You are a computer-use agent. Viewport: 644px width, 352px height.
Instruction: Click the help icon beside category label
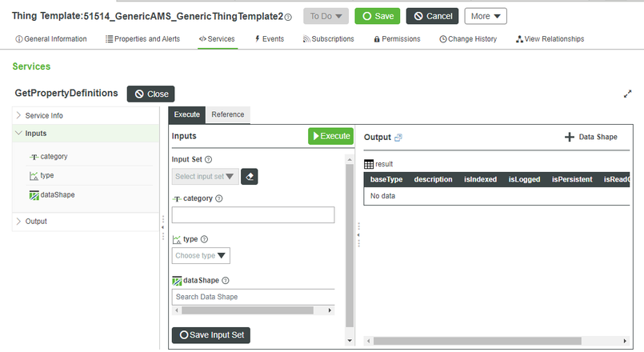[219, 198]
